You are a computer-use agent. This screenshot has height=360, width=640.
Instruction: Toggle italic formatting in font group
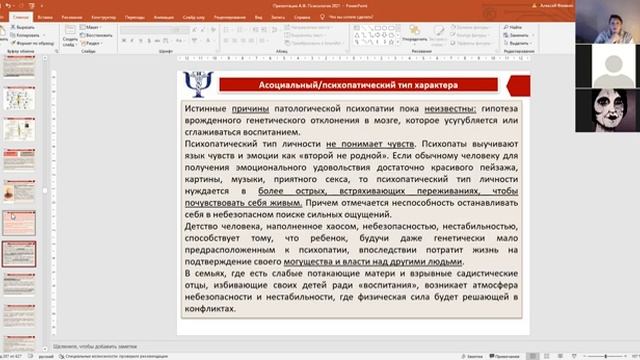pyautogui.click(x=132, y=41)
